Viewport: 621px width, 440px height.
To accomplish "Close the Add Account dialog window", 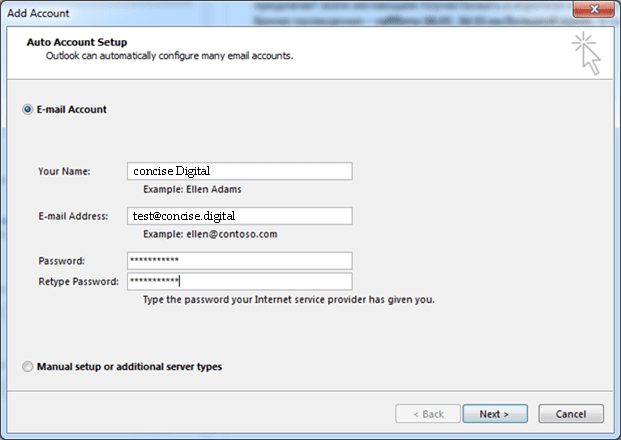I will click(x=596, y=11).
